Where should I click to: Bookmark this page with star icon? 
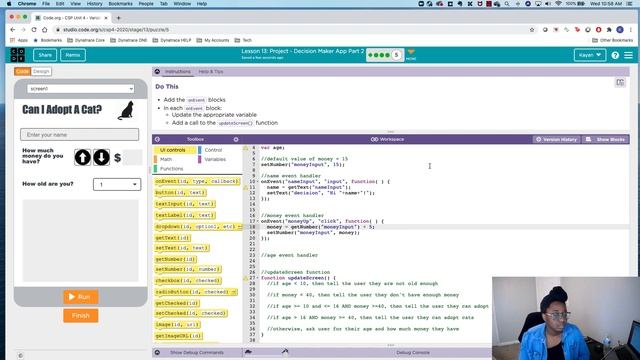pos(532,30)
